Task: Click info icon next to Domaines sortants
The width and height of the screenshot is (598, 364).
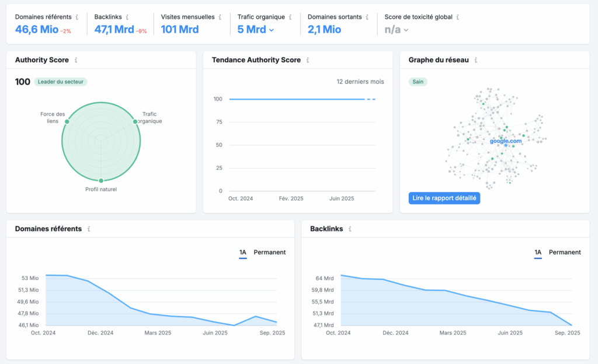Action: pyautogui.click(x=367, y=17)
